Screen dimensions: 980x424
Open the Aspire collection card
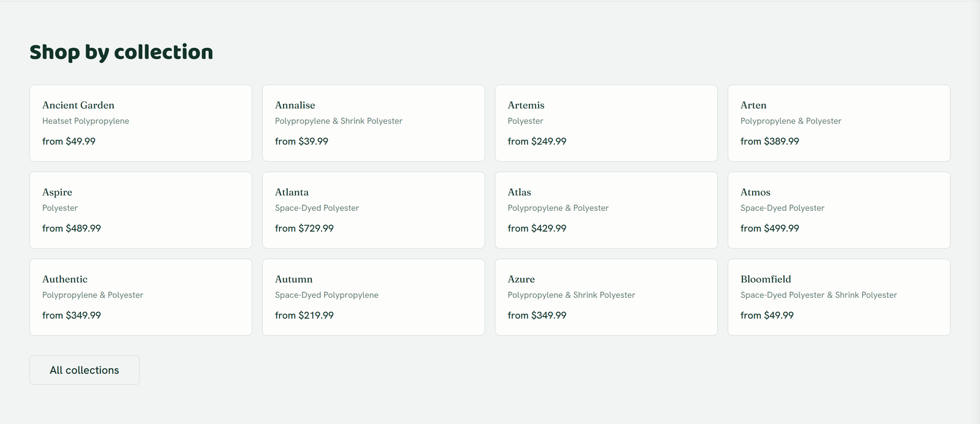pos(141,210)
